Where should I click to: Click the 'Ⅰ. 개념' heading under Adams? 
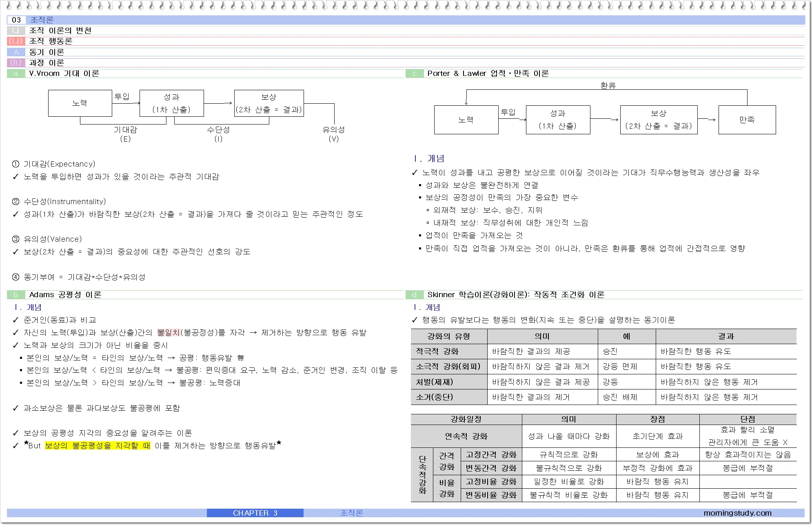(x=28, y=307)
